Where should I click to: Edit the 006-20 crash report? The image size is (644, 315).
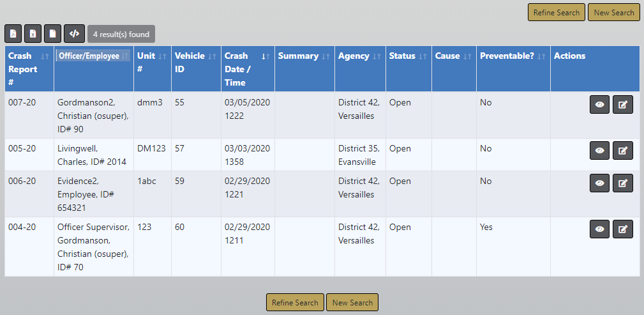(x=622, y=183)
